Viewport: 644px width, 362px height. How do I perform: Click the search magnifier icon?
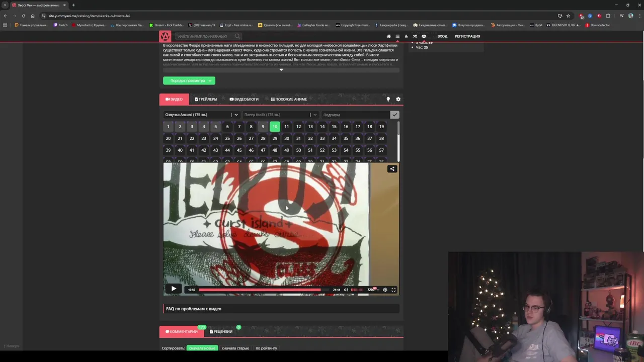(x=237, y=36)
